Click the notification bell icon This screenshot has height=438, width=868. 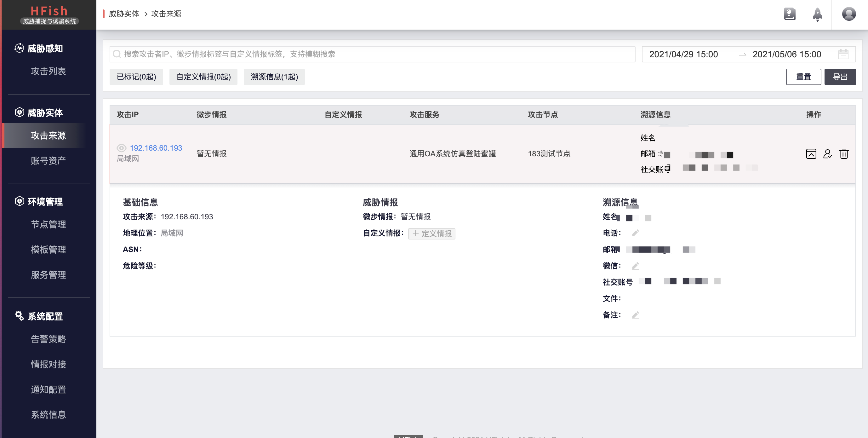[x=817, y=14]
